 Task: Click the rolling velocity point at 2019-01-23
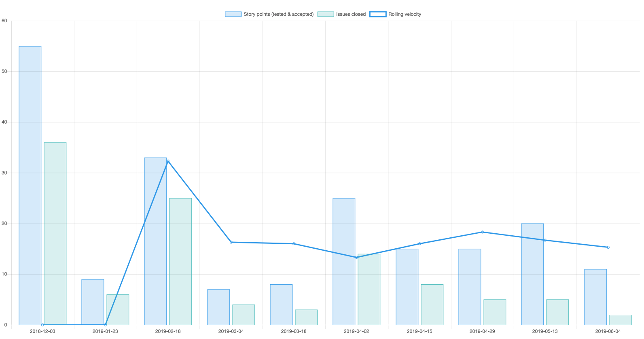(105, 325)
